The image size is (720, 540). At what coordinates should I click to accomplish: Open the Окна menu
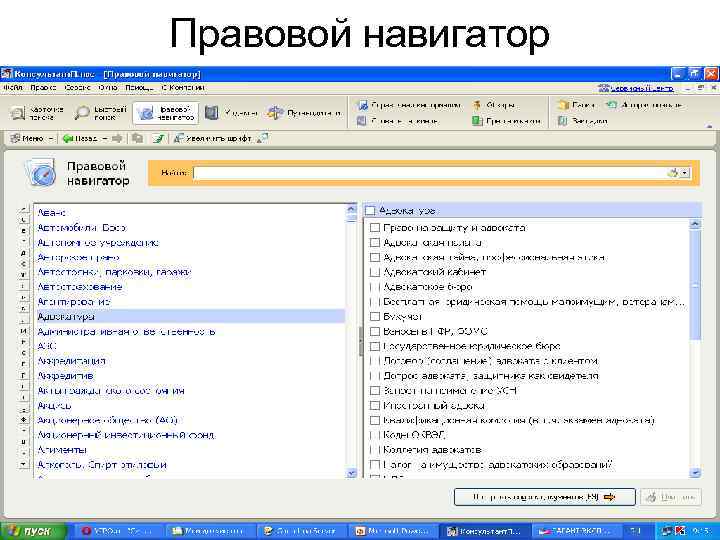click(108, 87)
